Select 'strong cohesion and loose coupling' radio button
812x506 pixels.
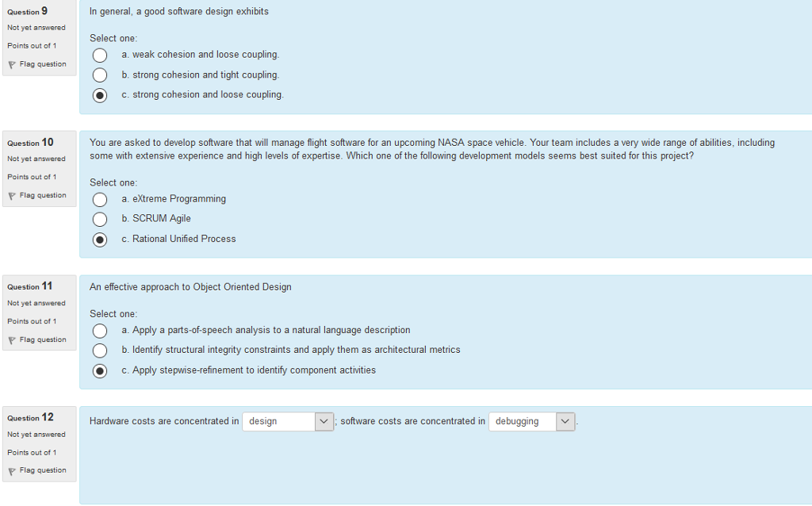[x=99, y=95]
